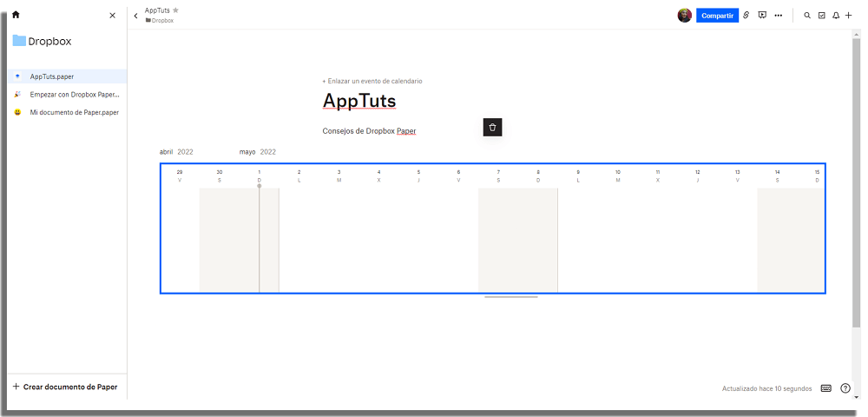The width and height of the screenshot is (868, 417).
Task: Open the tasks checkbox icon
Action: pyautogui.click(x=821, y=16)
